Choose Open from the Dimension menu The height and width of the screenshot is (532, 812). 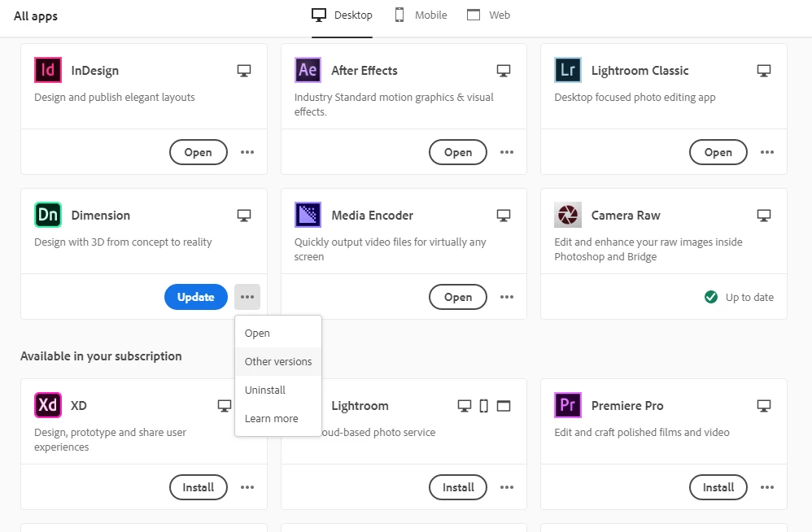[x=278, y=334]
